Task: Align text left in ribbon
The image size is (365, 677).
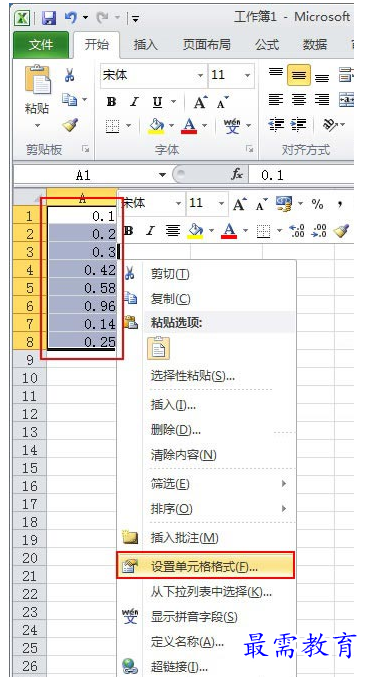Action: pyautogui.click(x=276, y=100)
